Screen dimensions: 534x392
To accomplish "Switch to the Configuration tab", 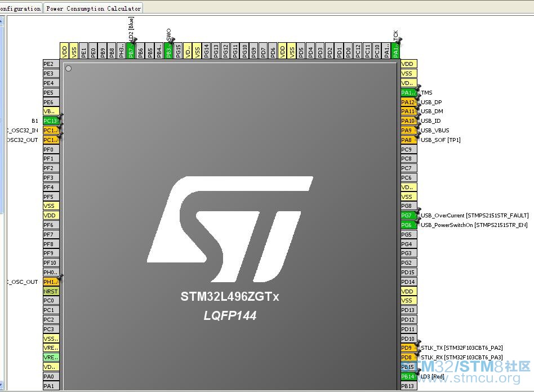I will (20, 8).
